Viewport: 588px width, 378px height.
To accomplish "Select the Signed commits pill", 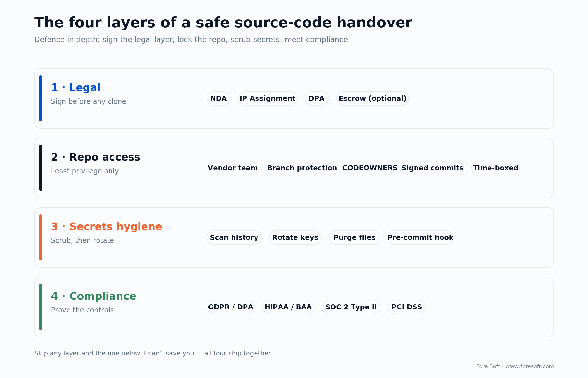I will (432, 168).
